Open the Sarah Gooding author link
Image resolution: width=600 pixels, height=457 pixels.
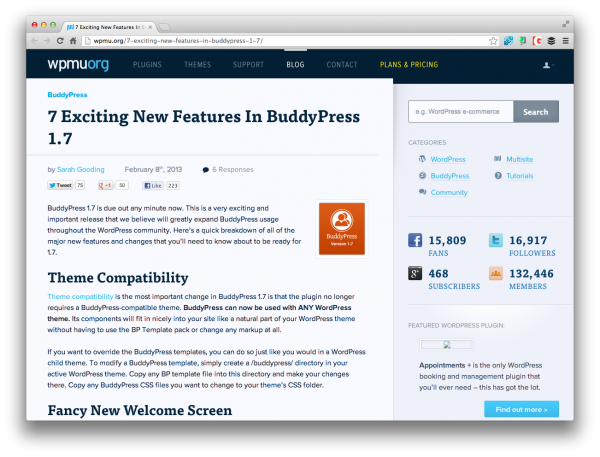click(x=81, y=169)
